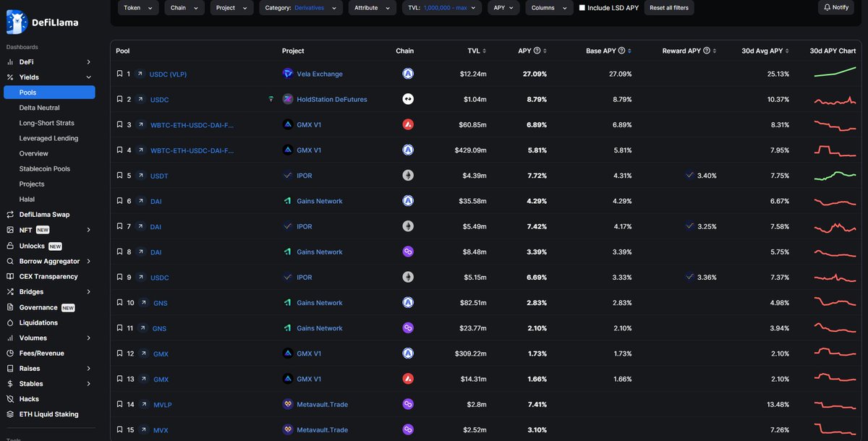Click the GMX V1 logo in row 3
This screenshot has height=441, width=868.
[x=288, y=124]
